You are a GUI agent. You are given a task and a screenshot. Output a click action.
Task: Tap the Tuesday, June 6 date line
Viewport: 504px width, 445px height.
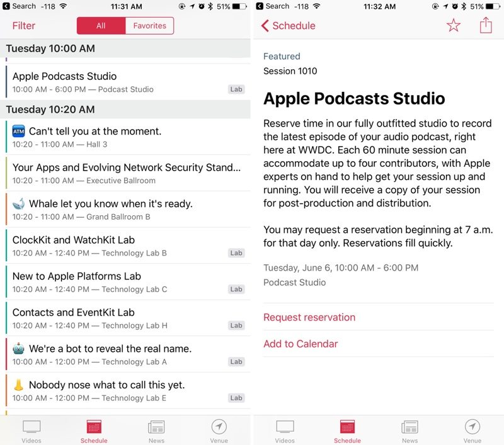point(341,268)
